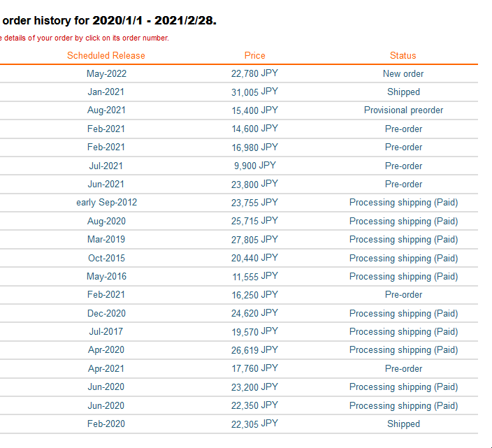The height and width of the screenshot is (448, 492).
Task: Click the Oct-2015 release date
Action: click(x=106, y=258)
